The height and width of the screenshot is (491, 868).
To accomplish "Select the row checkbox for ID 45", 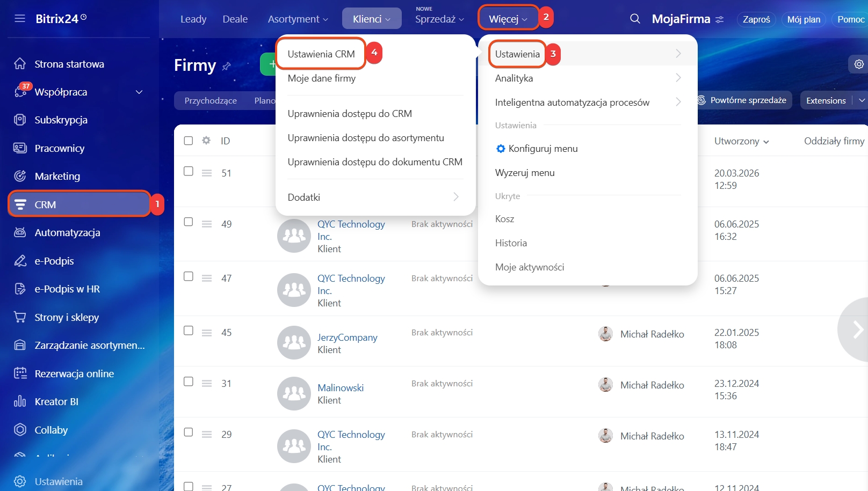I will [189, 331].
